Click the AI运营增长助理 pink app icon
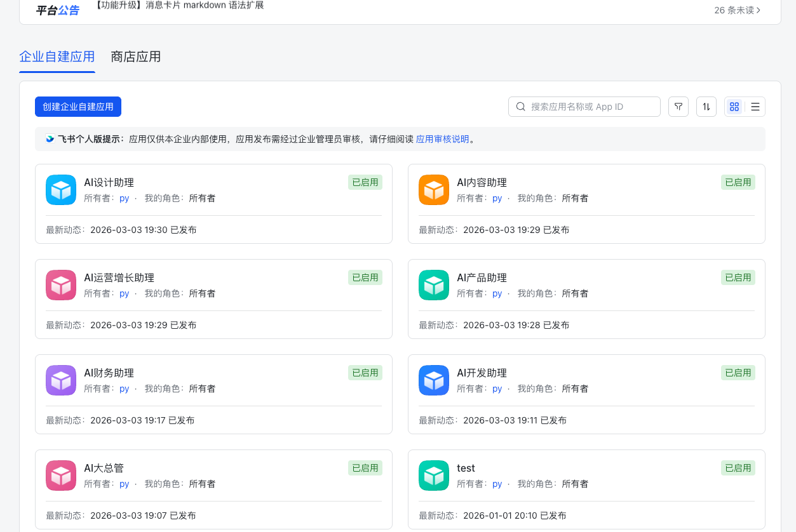Screen dimensions: 796x532 [x=60, y=284]
